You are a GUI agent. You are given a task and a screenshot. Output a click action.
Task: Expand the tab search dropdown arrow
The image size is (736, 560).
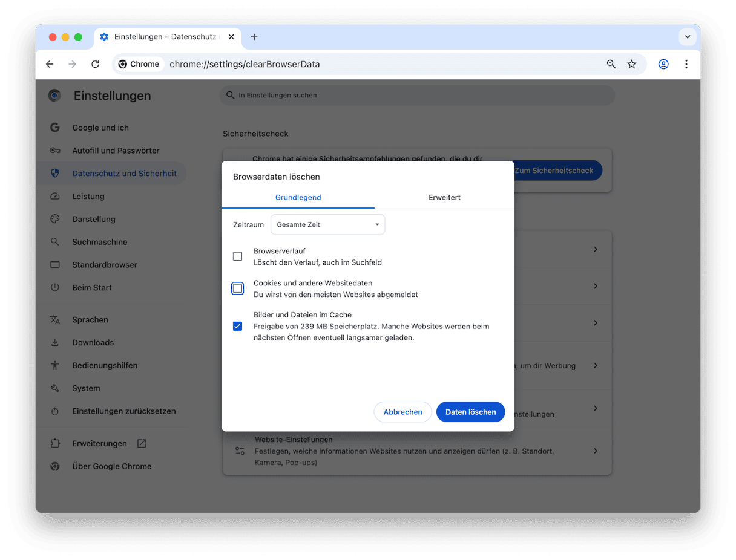point(688,37)
